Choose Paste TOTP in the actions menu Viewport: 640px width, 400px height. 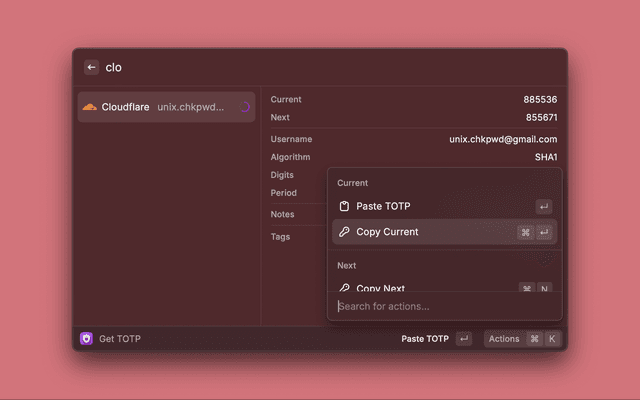click(x=383, y=206)
